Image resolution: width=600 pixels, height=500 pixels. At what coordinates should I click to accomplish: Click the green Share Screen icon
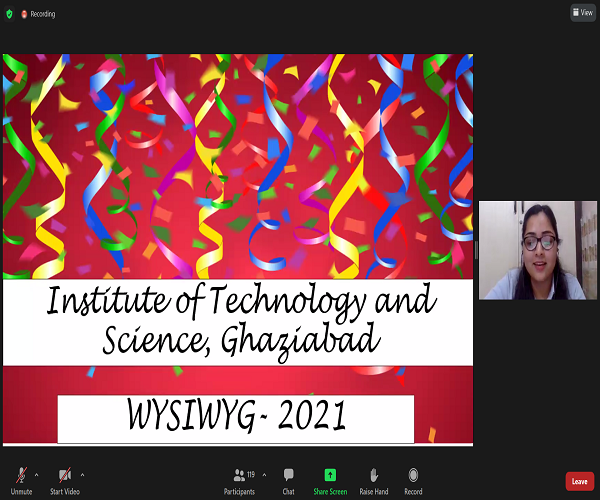click(x=330, y=475)
